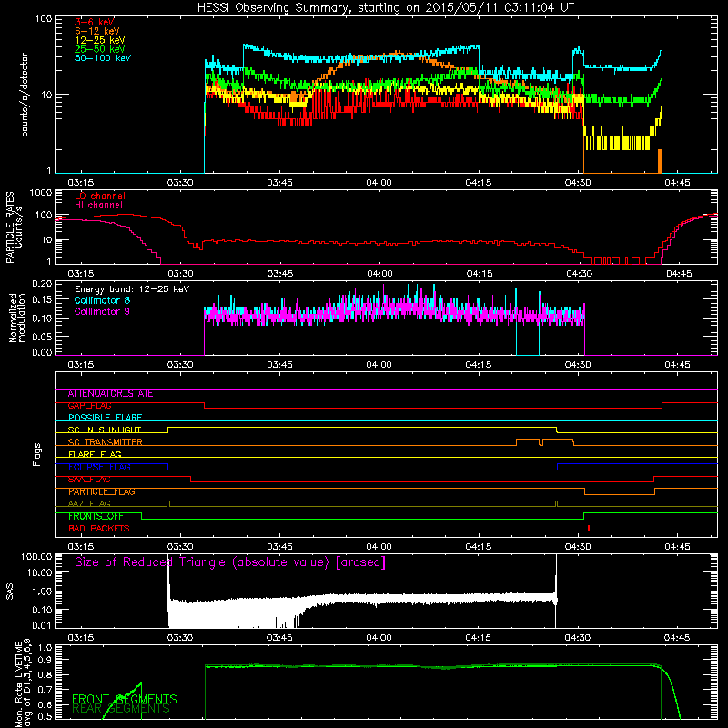Viewport: 728px width, 728px height.
Task: Click the 0.20 y-axis value on modulation panel
Action: point(42,284)
